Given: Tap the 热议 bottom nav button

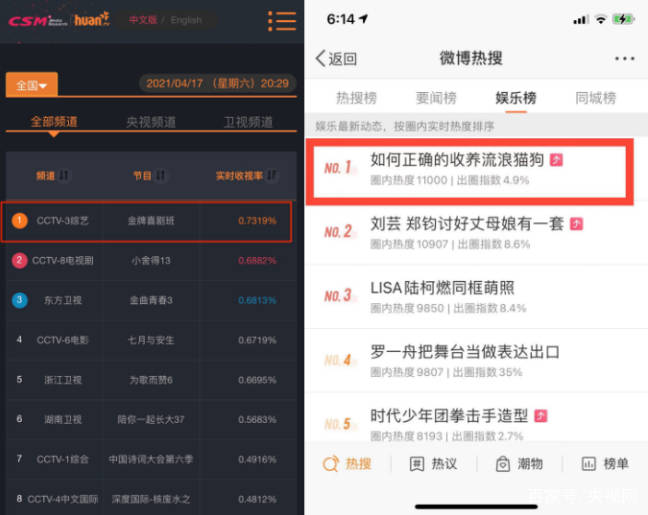Looking at the screenshot, I should click(x=433, y=464).
